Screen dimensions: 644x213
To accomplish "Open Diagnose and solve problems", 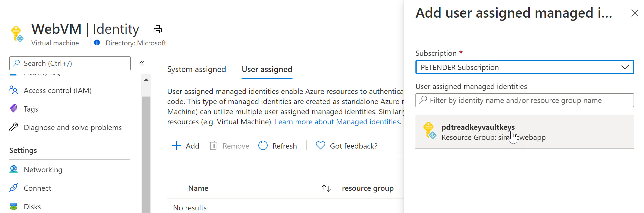I will (x=72, y=127).
